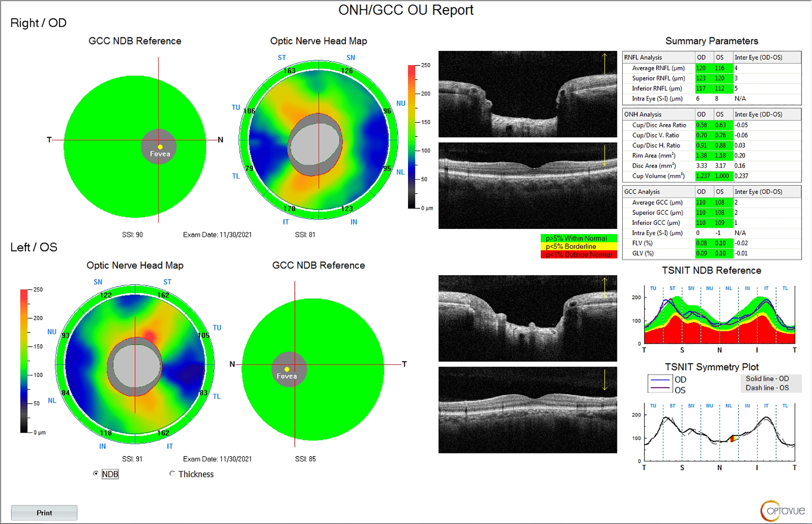
Task: Click the 'Dash line - OS' legend label
Action: tap(767, 387)
